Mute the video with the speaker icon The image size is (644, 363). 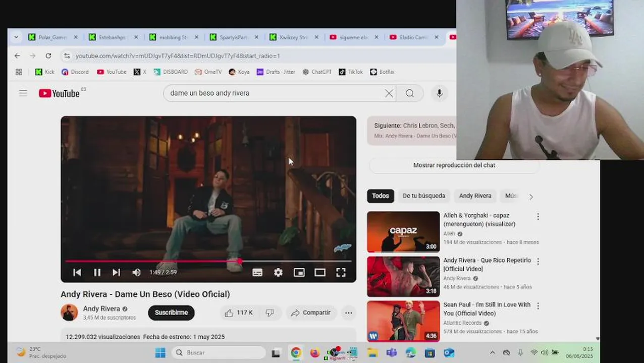[136, 272]
